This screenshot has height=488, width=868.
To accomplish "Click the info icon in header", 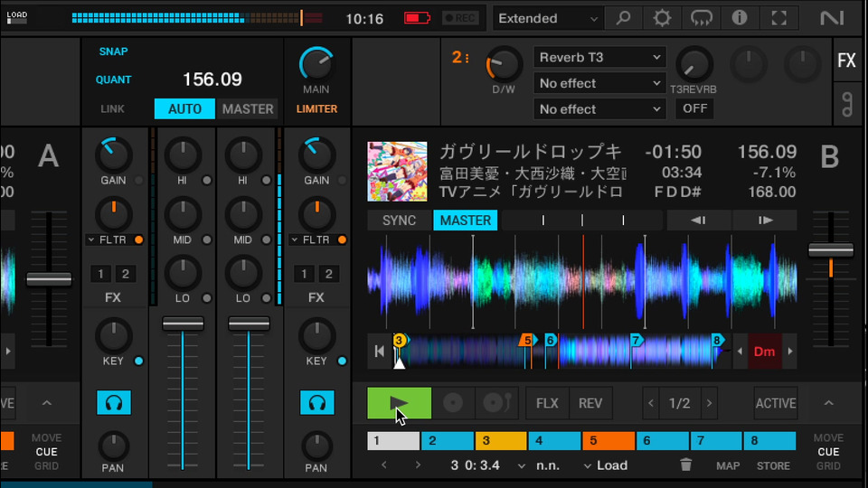I will [x=740, y=18].
